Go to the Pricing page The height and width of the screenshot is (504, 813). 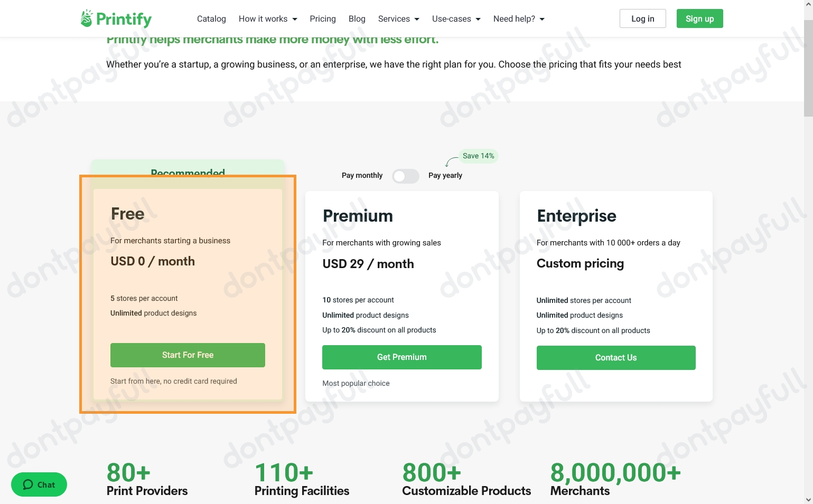pyautogui.click(x=323, y=19)
